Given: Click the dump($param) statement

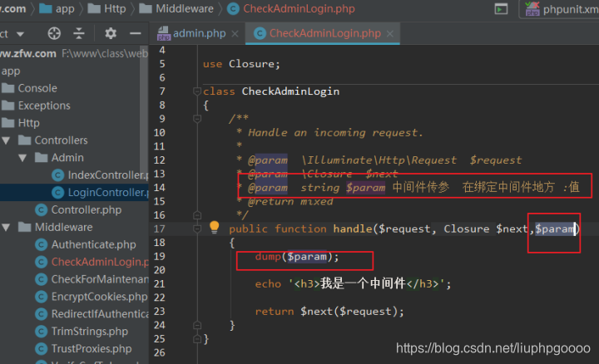Looking at the screenshot, I should click(297, 257).
